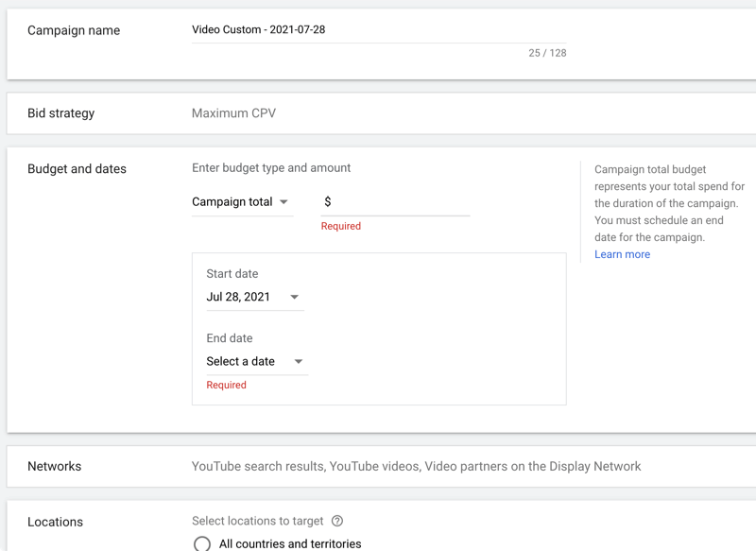Click the budget amount dollar input field
Image resolution: width=756 pixels, height=551 pixels.
395,202
